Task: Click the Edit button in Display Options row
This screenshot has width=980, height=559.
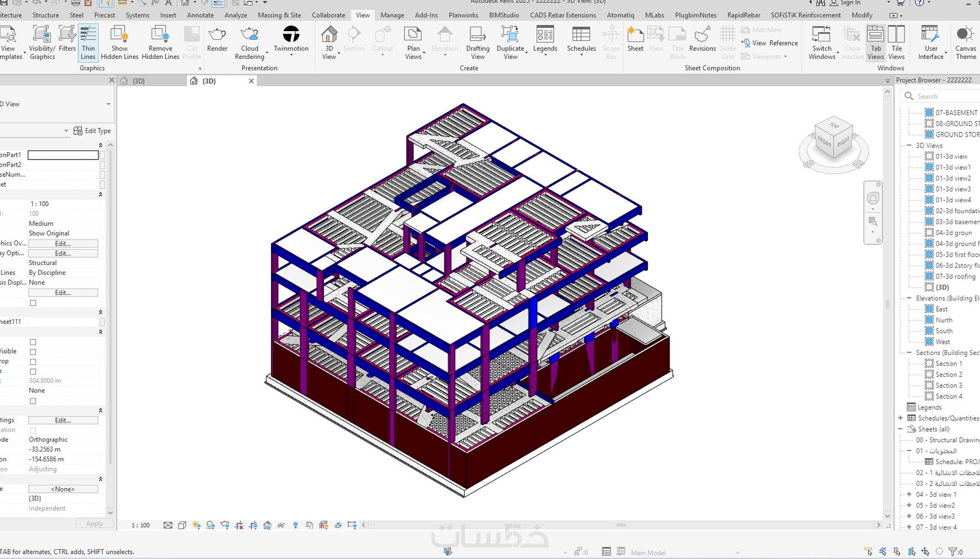Action: click(63, 253)
